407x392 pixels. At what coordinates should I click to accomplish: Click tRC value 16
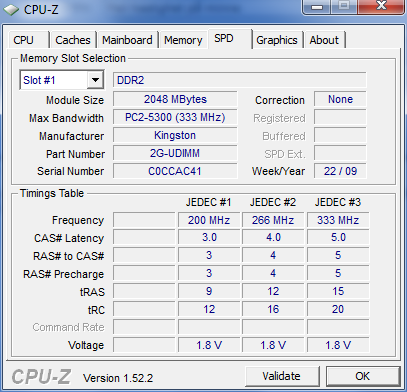tap(273, 309)
